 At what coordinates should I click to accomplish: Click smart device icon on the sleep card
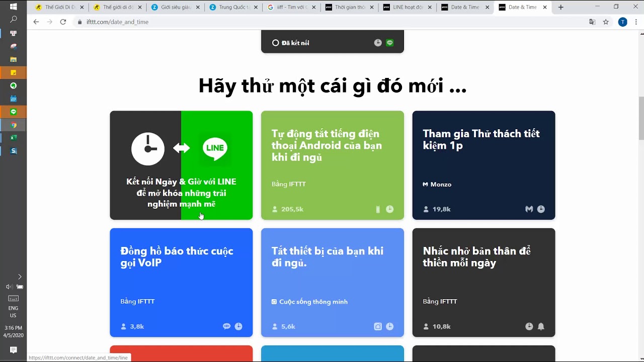[378, 326]
